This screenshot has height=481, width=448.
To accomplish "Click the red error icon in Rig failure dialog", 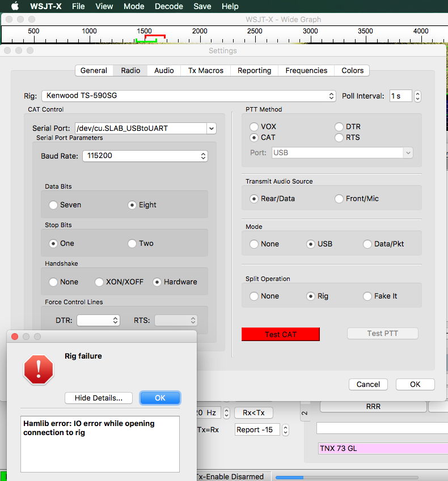I will (39, 369).
